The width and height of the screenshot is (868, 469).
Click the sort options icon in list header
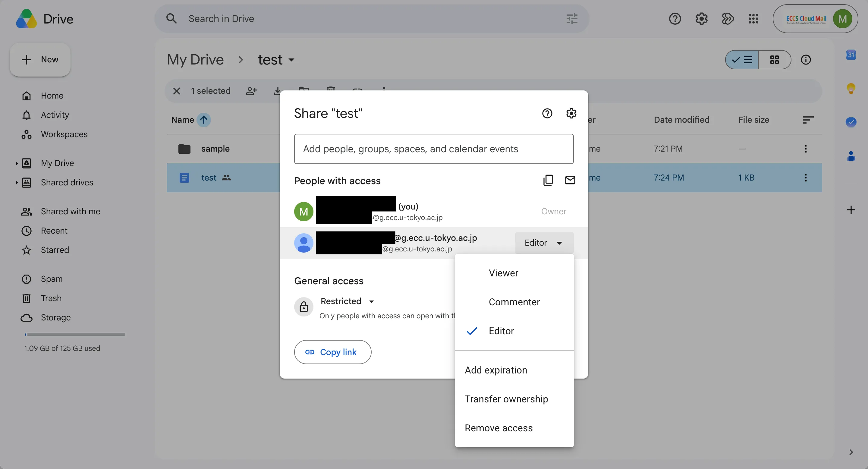(x=808, y=120)
